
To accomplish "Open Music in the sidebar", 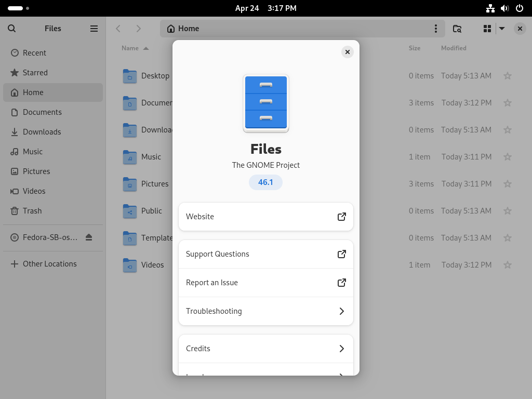I will click(53, 151).
